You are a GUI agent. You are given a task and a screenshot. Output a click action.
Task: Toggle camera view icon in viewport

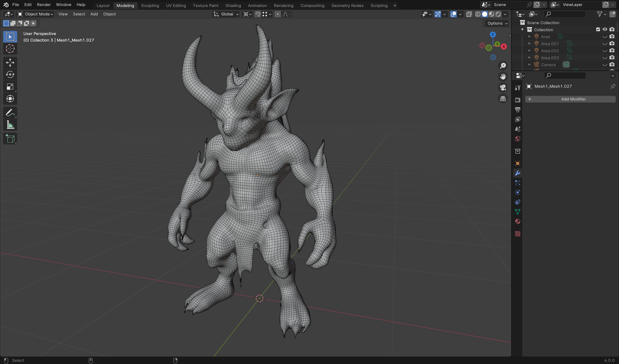click(x=503, y=88)
